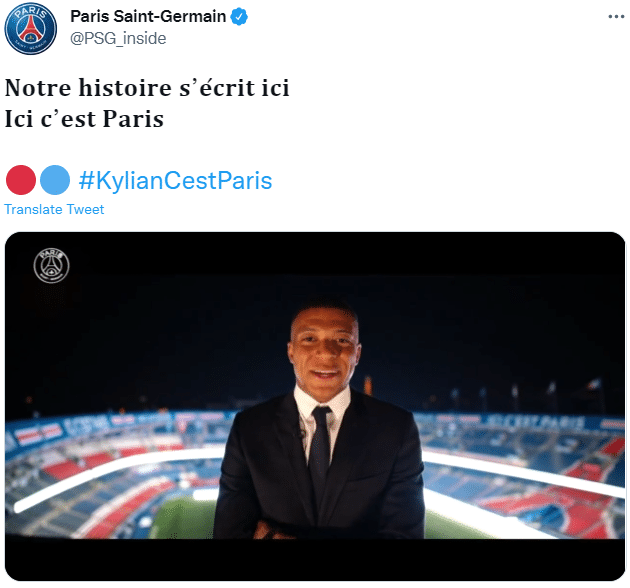Click Translate Tweet
Image resolution: width=630 pixels, height=588 pixels.
point(54,209)
